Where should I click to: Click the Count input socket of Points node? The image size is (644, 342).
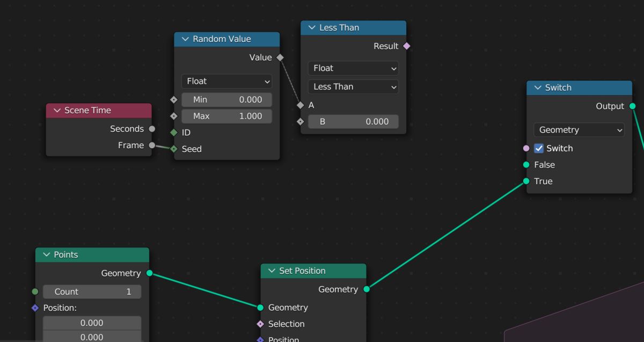pyautogui.click(x=35, y=292)
